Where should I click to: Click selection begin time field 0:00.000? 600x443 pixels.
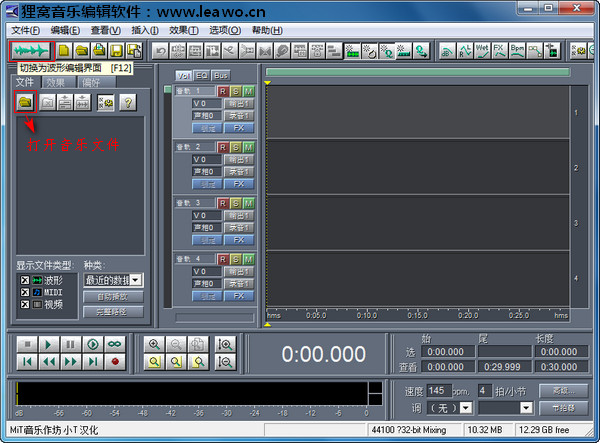[448, 352]
